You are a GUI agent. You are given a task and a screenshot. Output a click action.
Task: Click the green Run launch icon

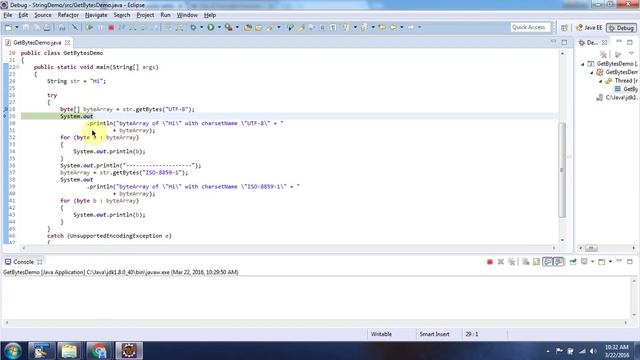coord(211,27)
